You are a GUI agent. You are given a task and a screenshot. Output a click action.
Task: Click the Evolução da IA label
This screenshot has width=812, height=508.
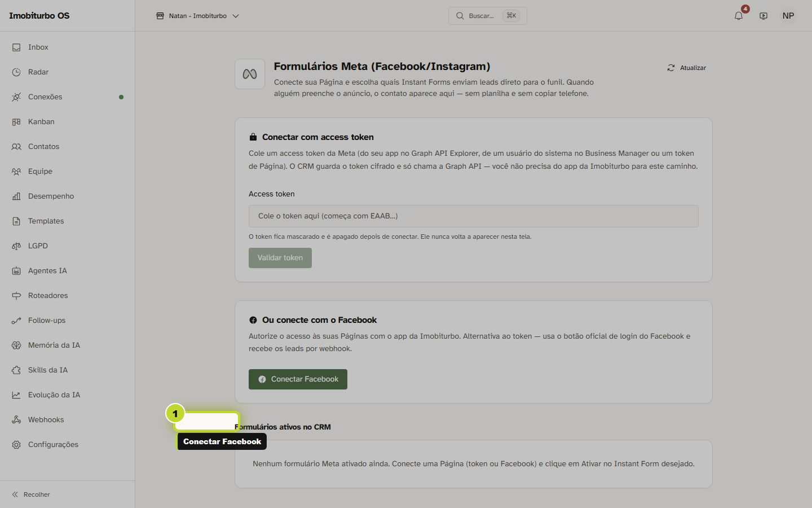(x=54, y=395)
